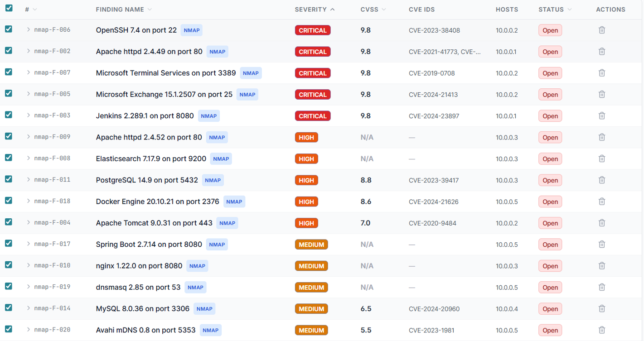Screen dimensions: 644x341
Task: Click the CVE-2024-21626 cell
Action: point(433,202)
